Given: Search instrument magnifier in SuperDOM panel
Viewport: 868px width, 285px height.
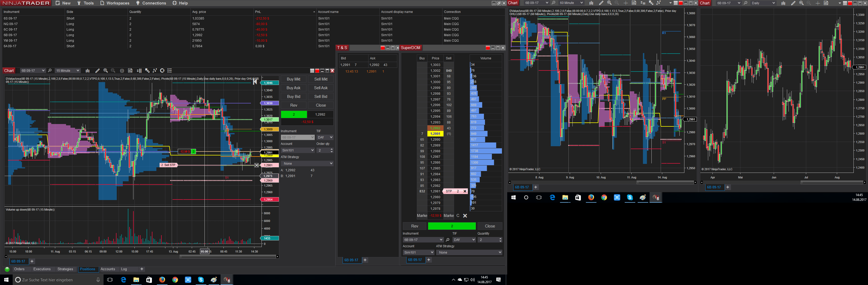Looking at the screenshot, I should (447, 240).
